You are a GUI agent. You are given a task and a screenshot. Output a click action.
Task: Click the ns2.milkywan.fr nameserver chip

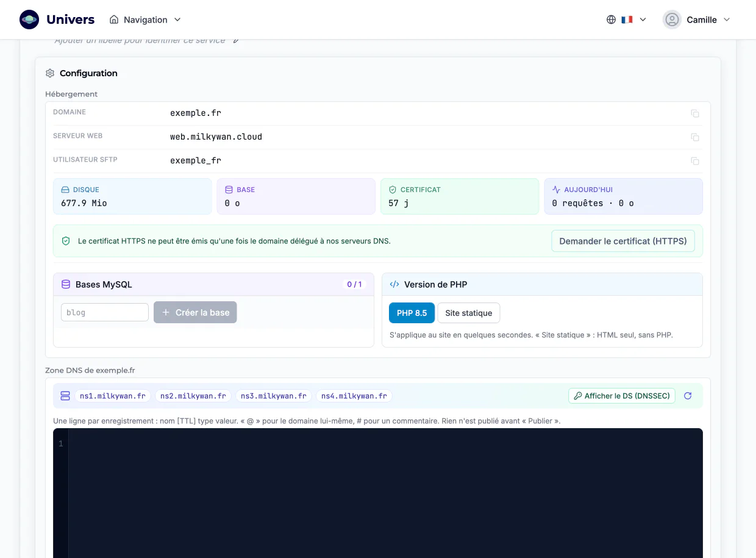pyautogui.click(x=193, y=396)
